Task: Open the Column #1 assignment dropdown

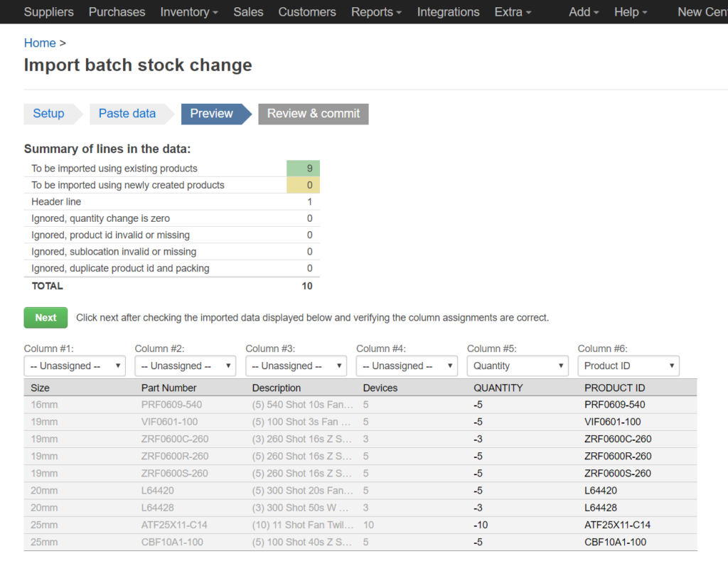Action: (75, 366)
